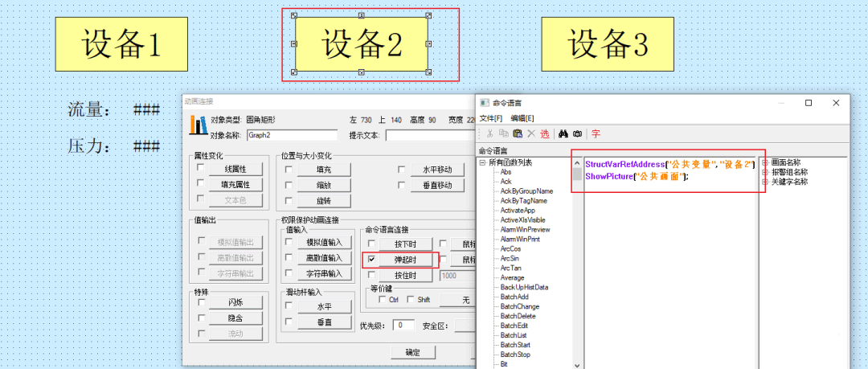
Task: Enable the 垂直移动 checkbox
Action: [401, 185]
